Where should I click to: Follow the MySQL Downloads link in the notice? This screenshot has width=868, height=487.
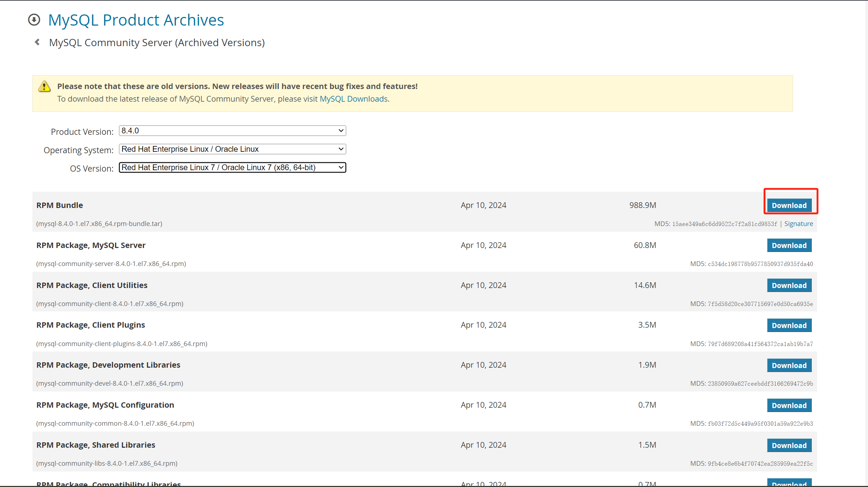click(353, 99)
